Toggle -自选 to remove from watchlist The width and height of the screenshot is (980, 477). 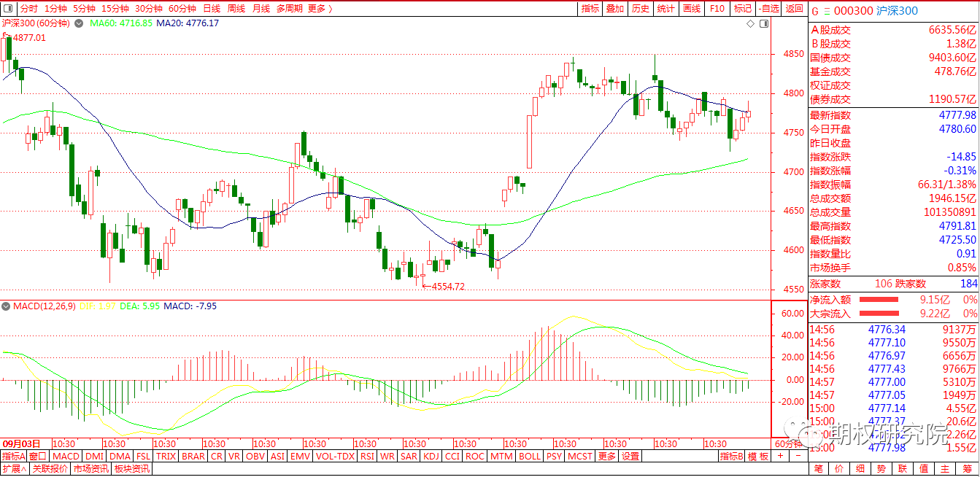pyautogui.click(x=769, y=9)
